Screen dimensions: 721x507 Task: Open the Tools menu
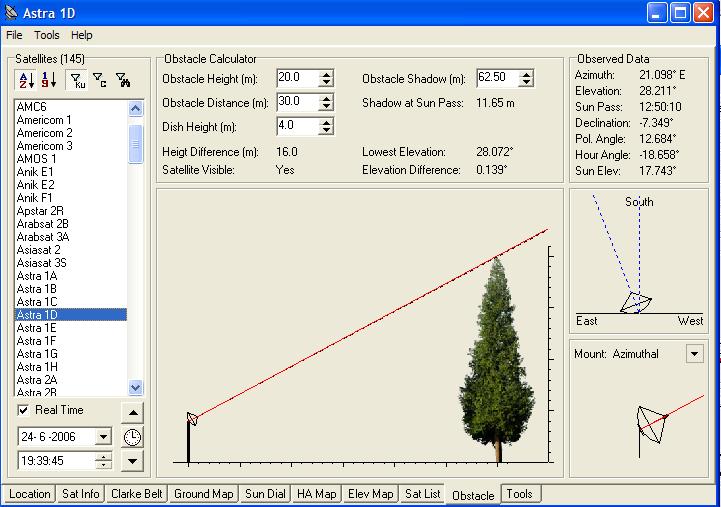pyautogui.click(x=46, y=35)
